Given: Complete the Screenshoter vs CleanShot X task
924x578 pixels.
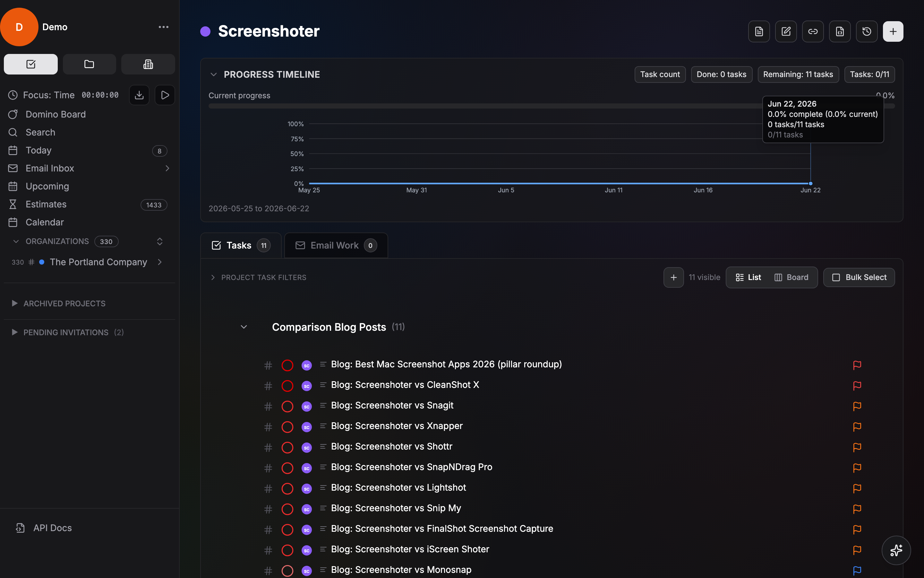Looking at the screenshot, I should pyautogui.click(x=287, y=386).
